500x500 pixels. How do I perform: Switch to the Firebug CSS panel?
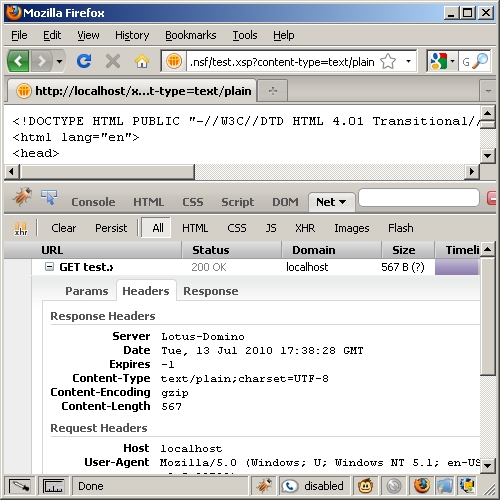pyautogui.click(x=193, y=202)
